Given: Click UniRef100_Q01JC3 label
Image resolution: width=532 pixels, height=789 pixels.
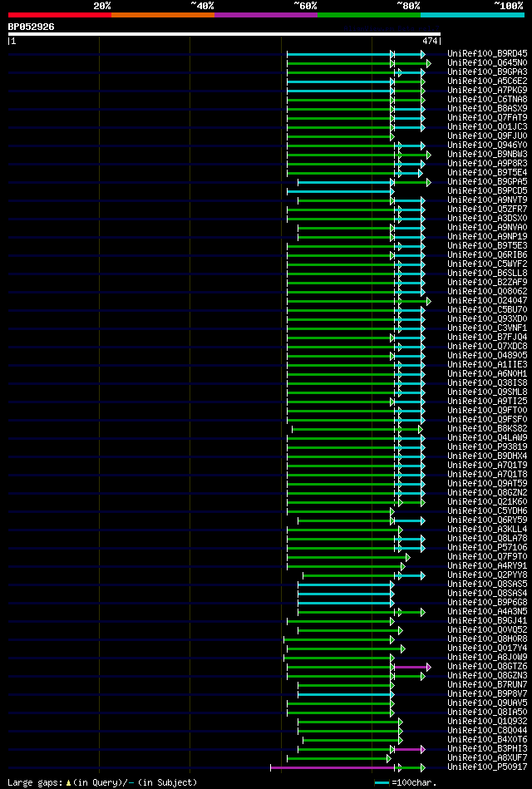Looking at the screenshot, I should (487, 127).
